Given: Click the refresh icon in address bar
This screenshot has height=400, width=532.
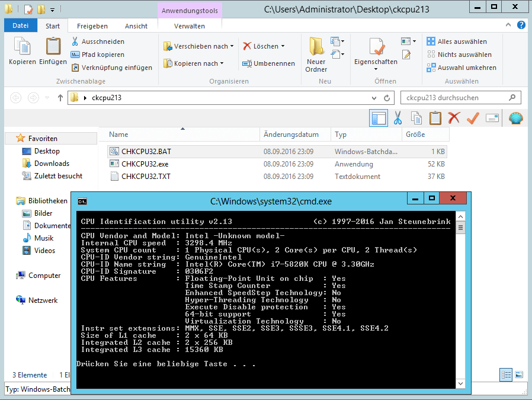Looking at the screenshot, I should [x=387, y=98].
